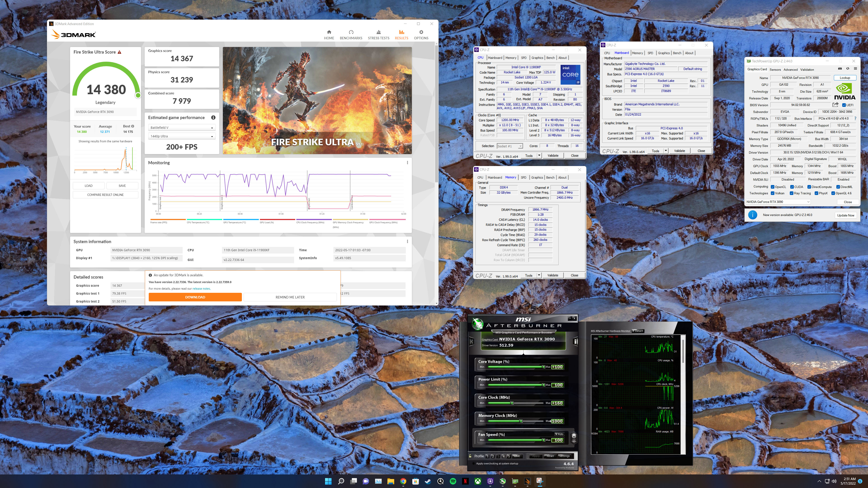Open System information three-dot menu
This screenshot has width=868, height=488.
coord(407,242)
